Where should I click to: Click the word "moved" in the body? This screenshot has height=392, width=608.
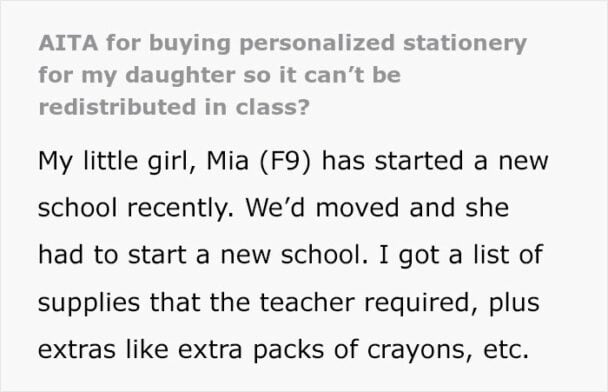point(357,207)
